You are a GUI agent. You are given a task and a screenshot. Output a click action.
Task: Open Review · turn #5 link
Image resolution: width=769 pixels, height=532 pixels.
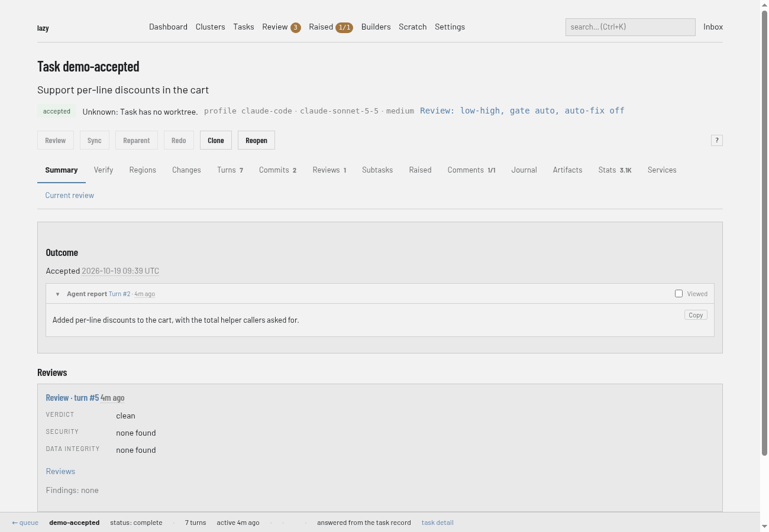[x=72, y=398]
